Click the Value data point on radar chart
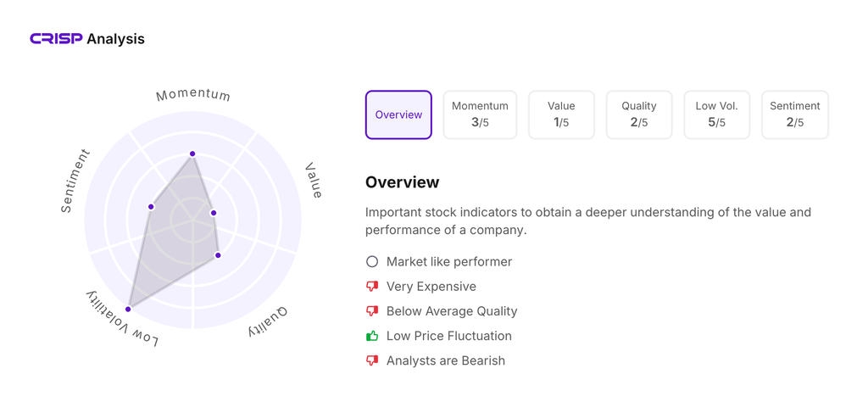Screen dimensions: 868x402 tap(214, 213)
